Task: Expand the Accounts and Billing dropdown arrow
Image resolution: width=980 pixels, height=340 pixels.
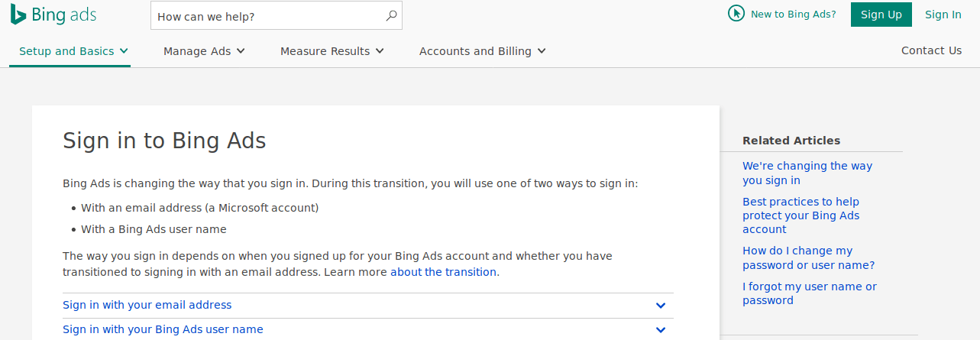Action: (542, 51)
